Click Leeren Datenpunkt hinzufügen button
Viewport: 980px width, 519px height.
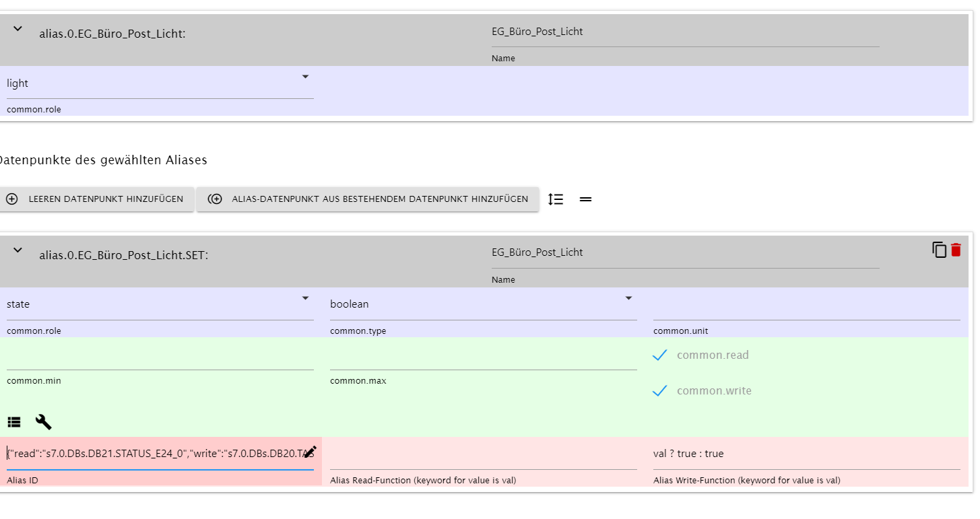(x=96, y=199)
